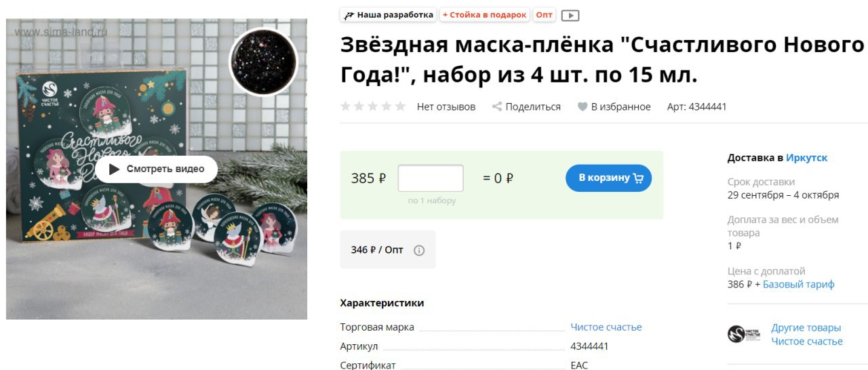Click the play icon on Смотреть видео

115,169
